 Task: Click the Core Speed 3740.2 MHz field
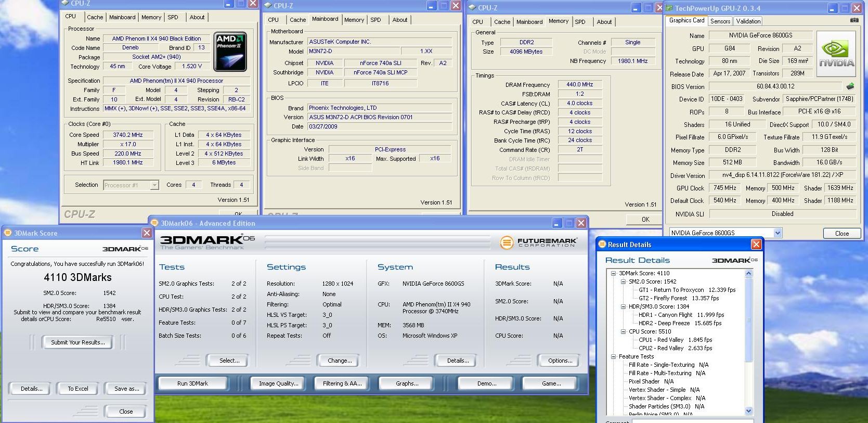coord(128,135)
